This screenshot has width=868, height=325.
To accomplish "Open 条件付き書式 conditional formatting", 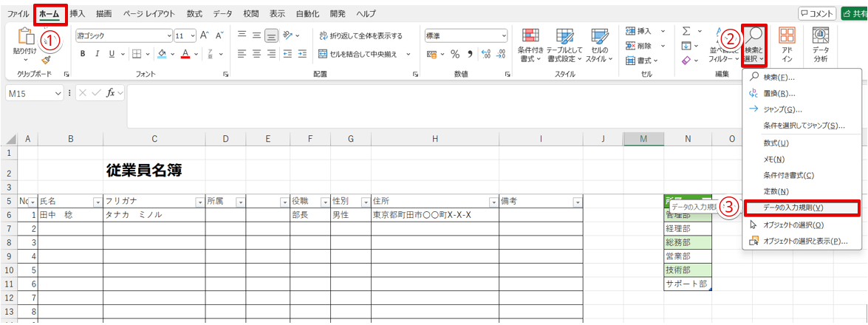I will [x=530, y=45].
